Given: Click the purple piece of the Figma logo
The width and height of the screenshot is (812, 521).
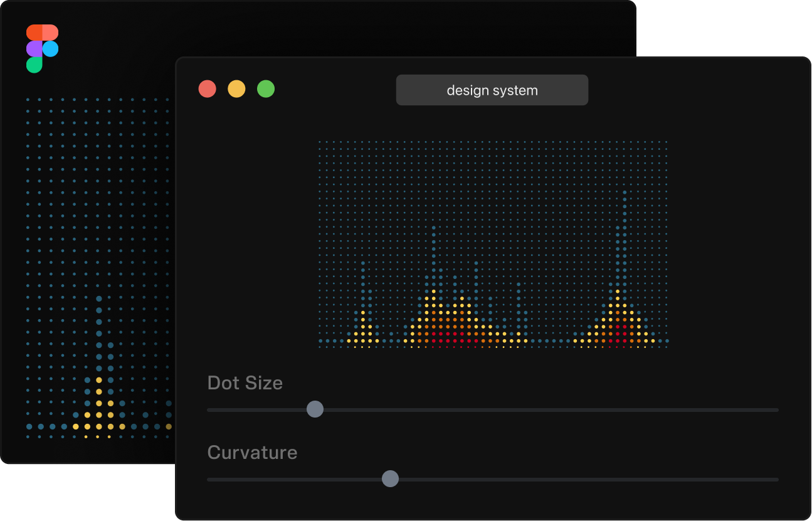Looking at the screenshot, I should pyautogui.click(x=34, y=48).
